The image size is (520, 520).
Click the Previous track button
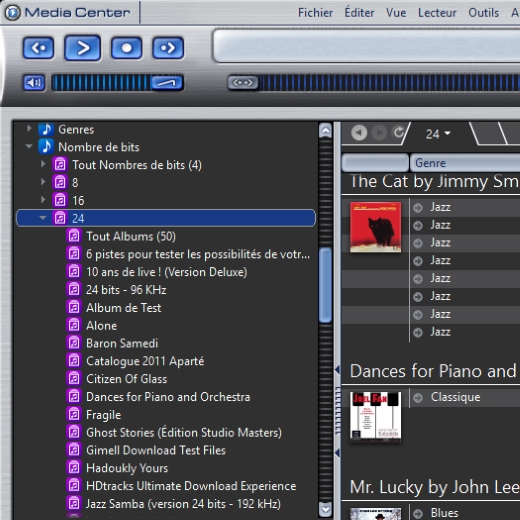point(38,48)
